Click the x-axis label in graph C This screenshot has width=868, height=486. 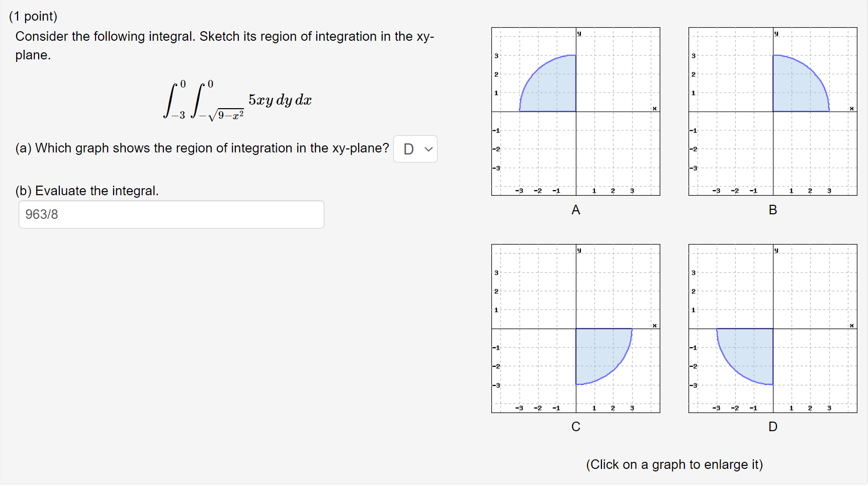654,326
